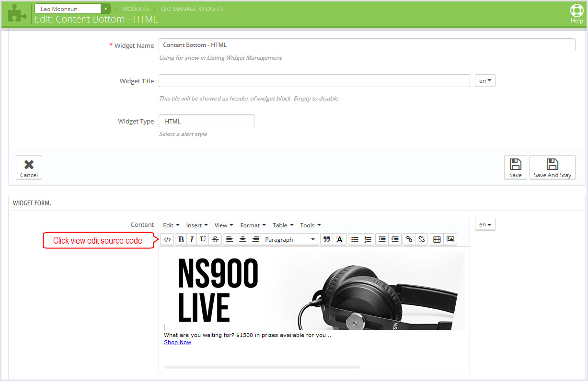Toggle strikethrough formatting
Image resolution: width=588 pixels, height=381 pixels.
click(216, 239)
